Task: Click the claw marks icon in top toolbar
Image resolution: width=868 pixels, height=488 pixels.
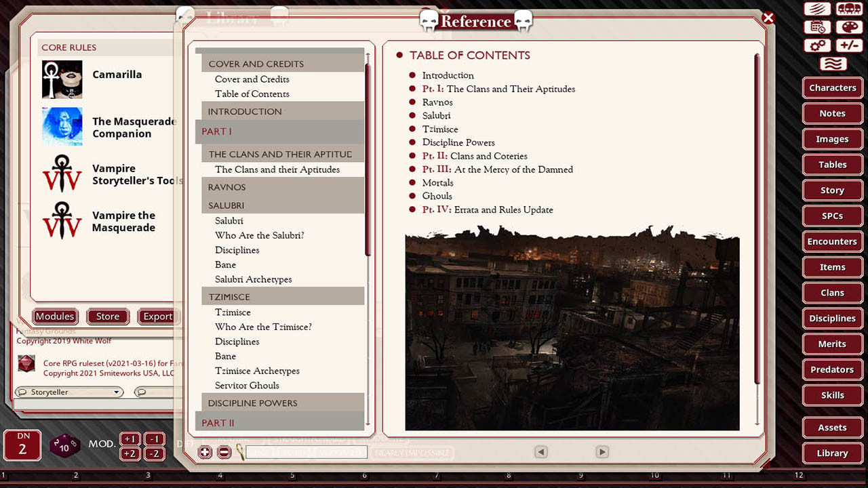Action: pos(817,9)
